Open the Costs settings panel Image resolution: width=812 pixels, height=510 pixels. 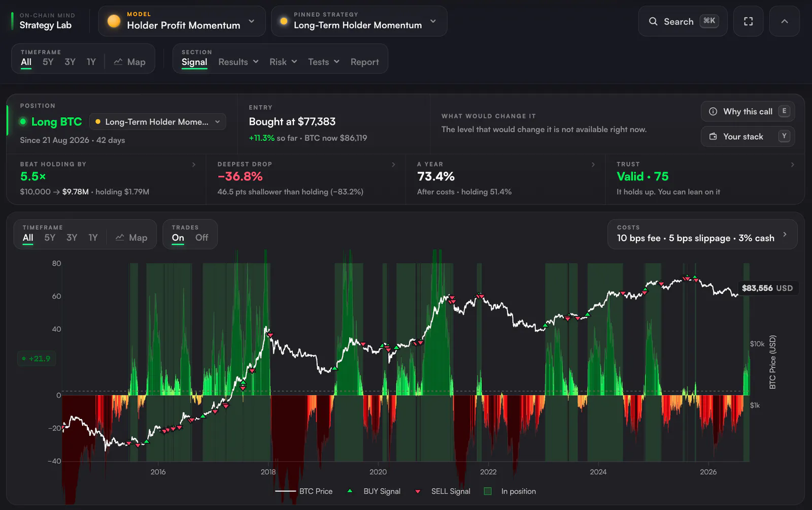click(702, 234)
